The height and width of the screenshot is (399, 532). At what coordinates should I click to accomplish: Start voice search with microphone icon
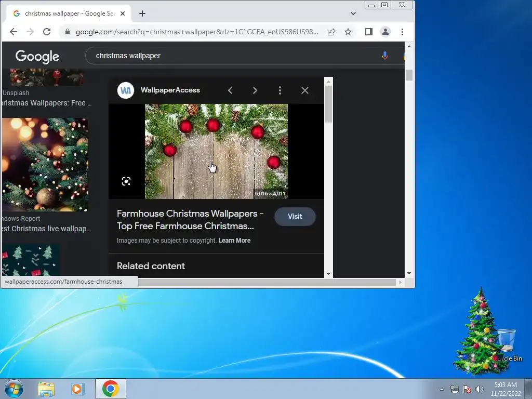click(x=384, y=56)
